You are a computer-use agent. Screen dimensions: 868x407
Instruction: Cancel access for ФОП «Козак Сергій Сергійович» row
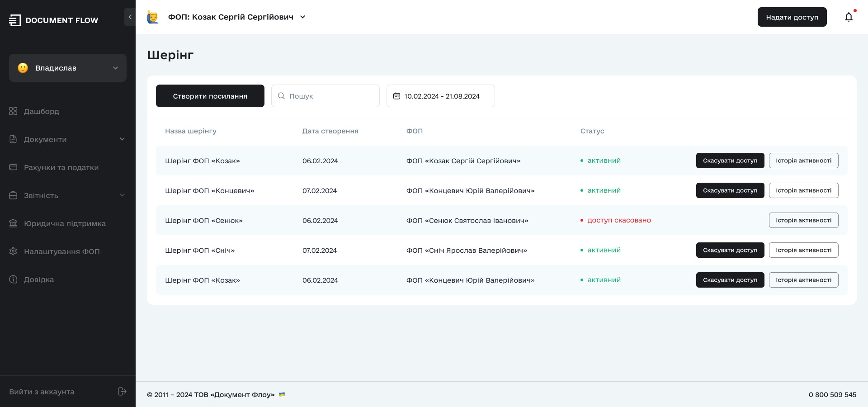tap(730, 161)
